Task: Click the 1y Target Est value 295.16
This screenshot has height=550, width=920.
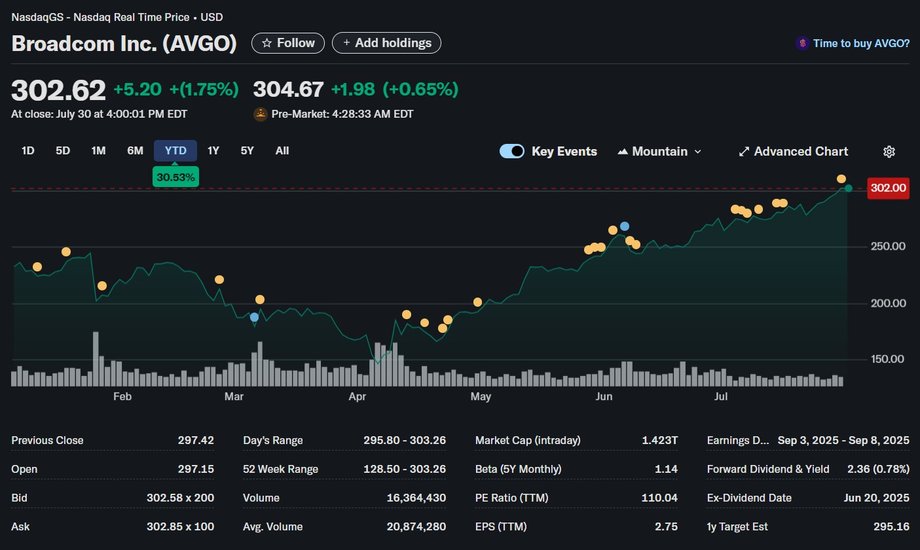Action: (891, 527)
